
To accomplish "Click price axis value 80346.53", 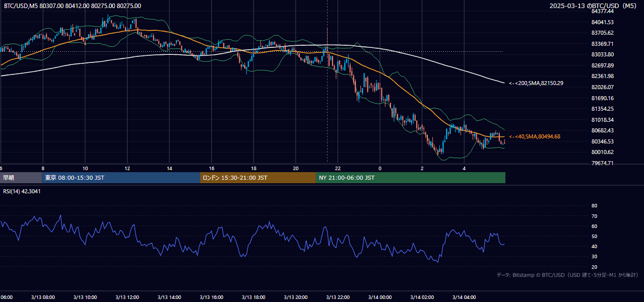I will click(602, 141).
